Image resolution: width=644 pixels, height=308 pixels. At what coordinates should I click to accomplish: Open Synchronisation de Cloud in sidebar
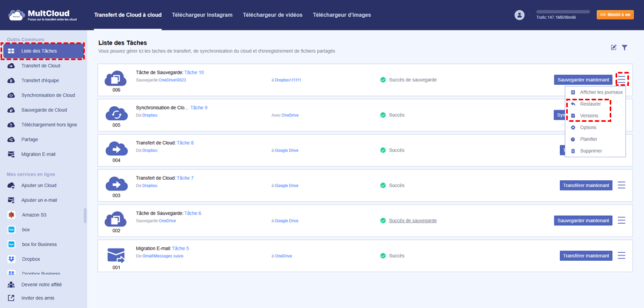point(48,96)
